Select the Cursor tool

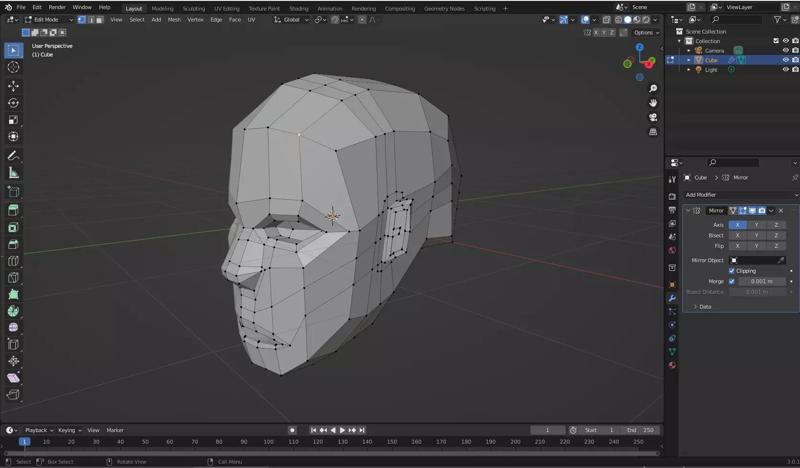(x=13, y=67)
